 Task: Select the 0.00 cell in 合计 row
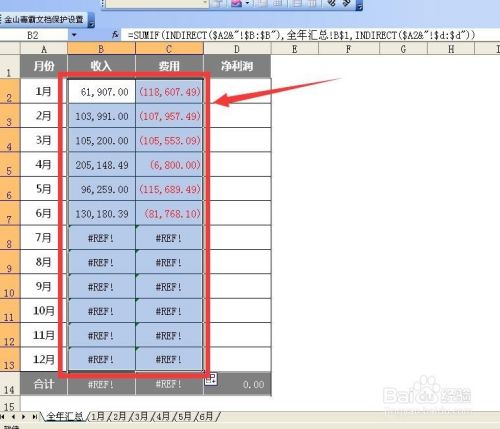pos(237,384)
